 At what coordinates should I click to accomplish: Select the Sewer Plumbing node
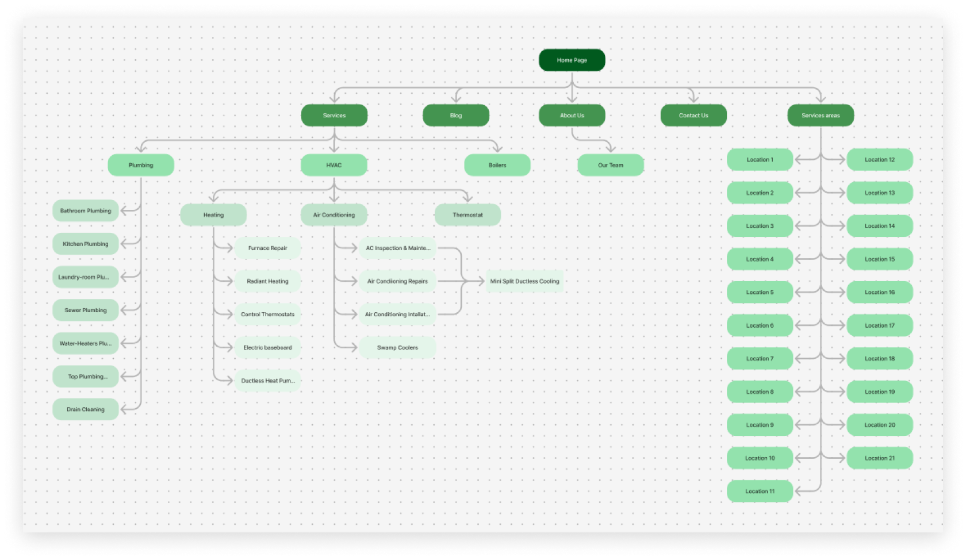[x=86, y=310]
